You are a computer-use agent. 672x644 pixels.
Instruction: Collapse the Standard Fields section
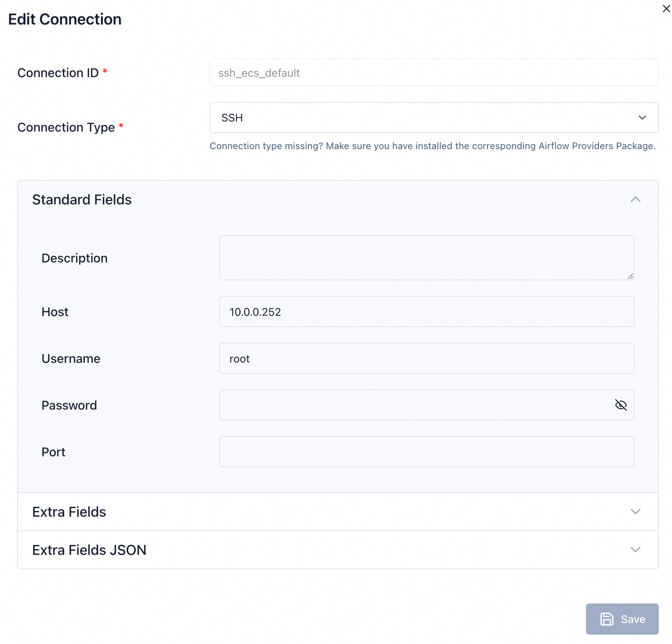point(635,199)
